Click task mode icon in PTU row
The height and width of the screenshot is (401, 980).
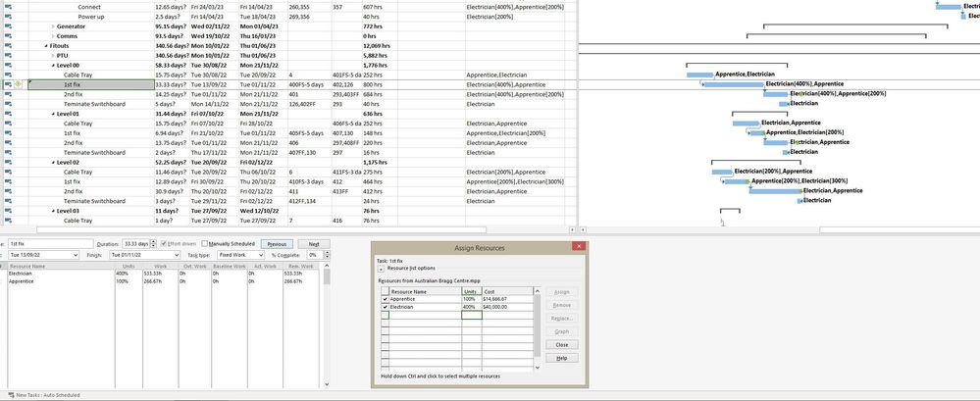click(8, 56)
